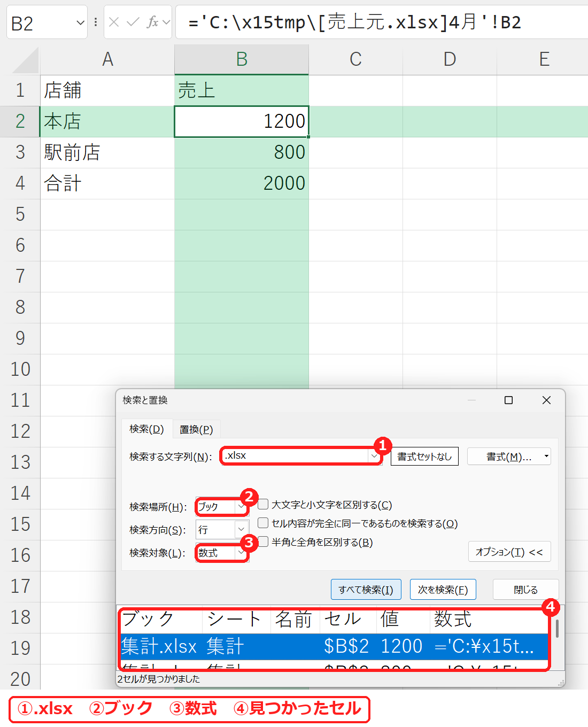Screen dimensions: 588x727
Task: Click cell B1 containing 売上
Action: (x=242, y=90)
